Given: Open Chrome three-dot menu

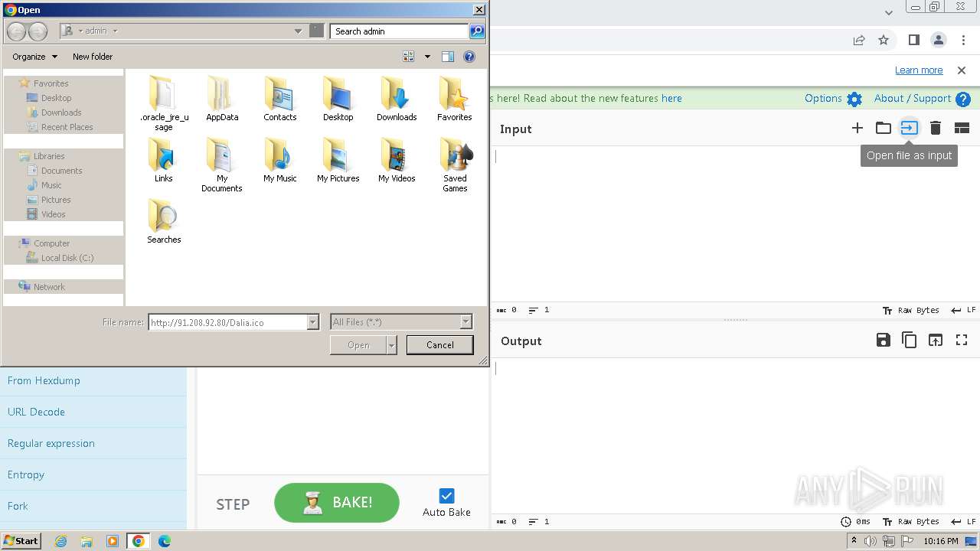Looking at the screenshot, I should tap(964, 40).
